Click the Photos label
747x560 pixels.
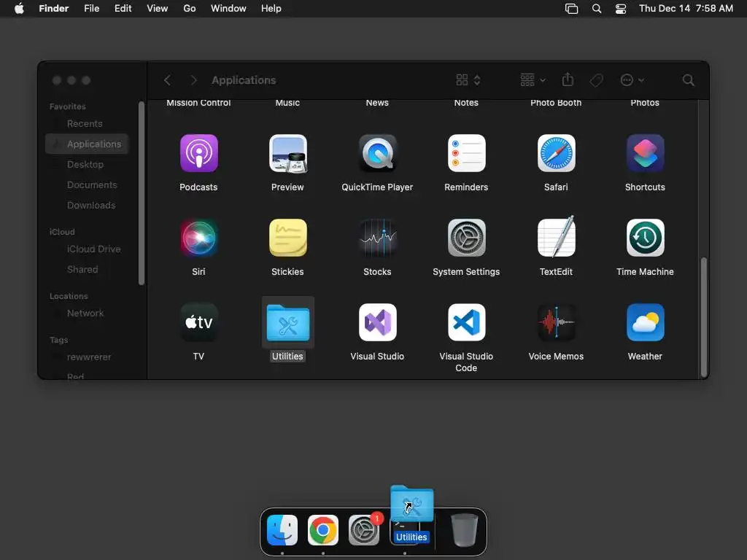pyautogui.click(x=645, y=103)
